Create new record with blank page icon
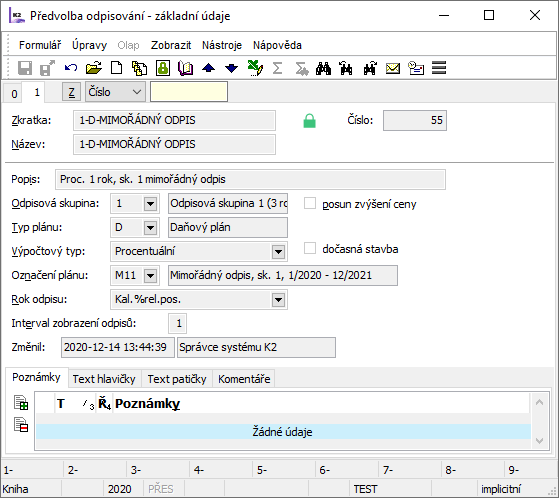559x498 pixels. click(x=117, y=67)
